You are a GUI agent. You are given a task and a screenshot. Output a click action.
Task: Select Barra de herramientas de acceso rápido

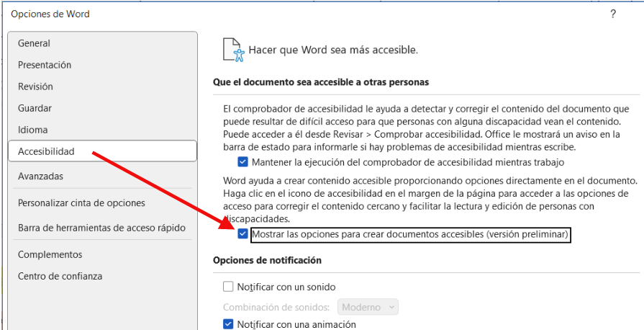102,228
